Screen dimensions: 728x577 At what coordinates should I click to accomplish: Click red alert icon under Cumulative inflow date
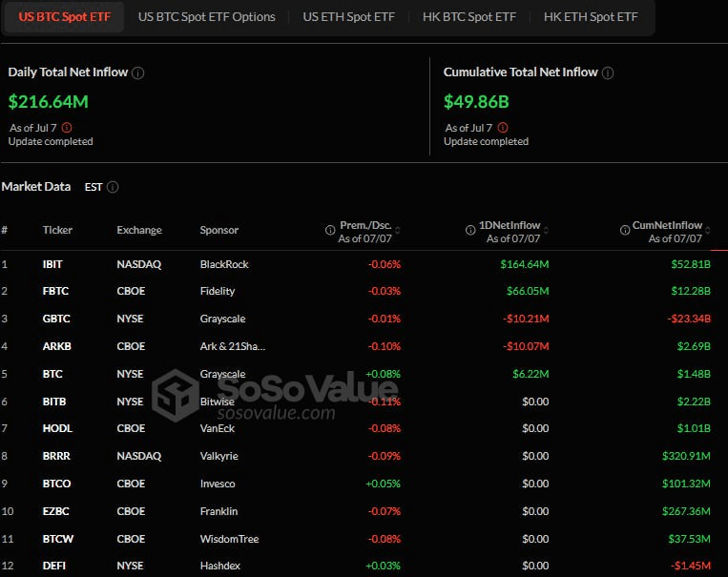click(503, 127)
